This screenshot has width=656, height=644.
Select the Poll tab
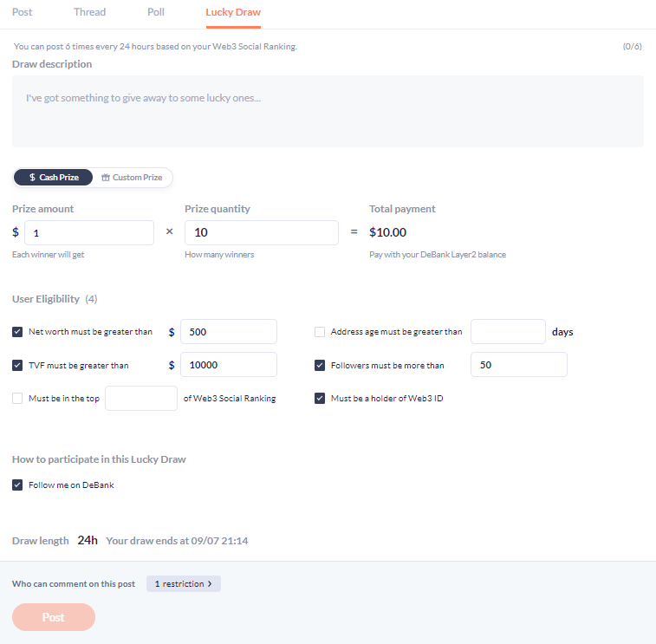point(156,12)
